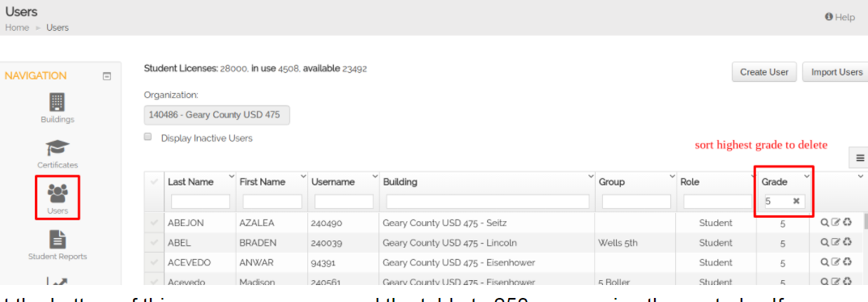Click the Username filter input field

tap(344, 202)
